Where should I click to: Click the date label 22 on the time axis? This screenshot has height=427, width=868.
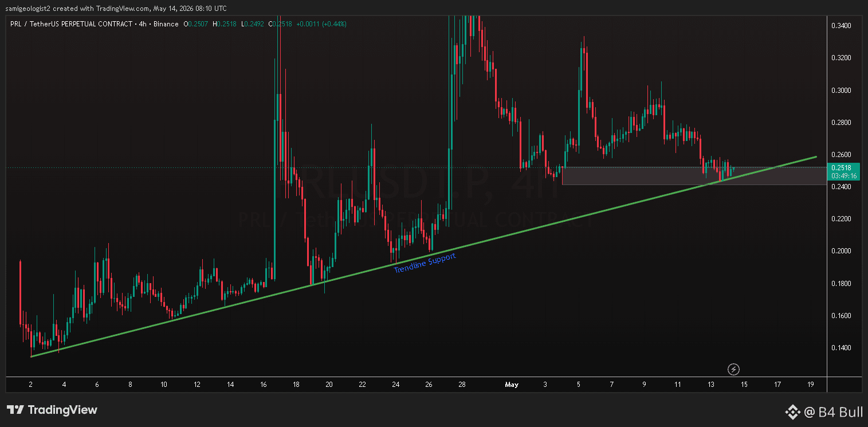click(362, 385)
